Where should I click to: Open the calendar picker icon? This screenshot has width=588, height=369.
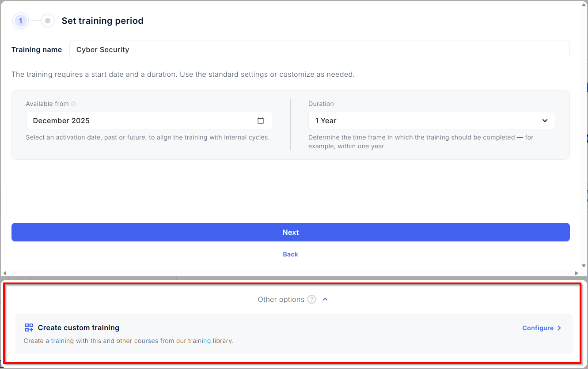coord(261,120)
